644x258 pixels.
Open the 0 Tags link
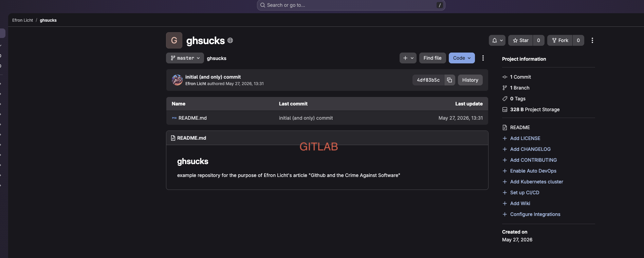pyautogui.click(x=518, y=99)
